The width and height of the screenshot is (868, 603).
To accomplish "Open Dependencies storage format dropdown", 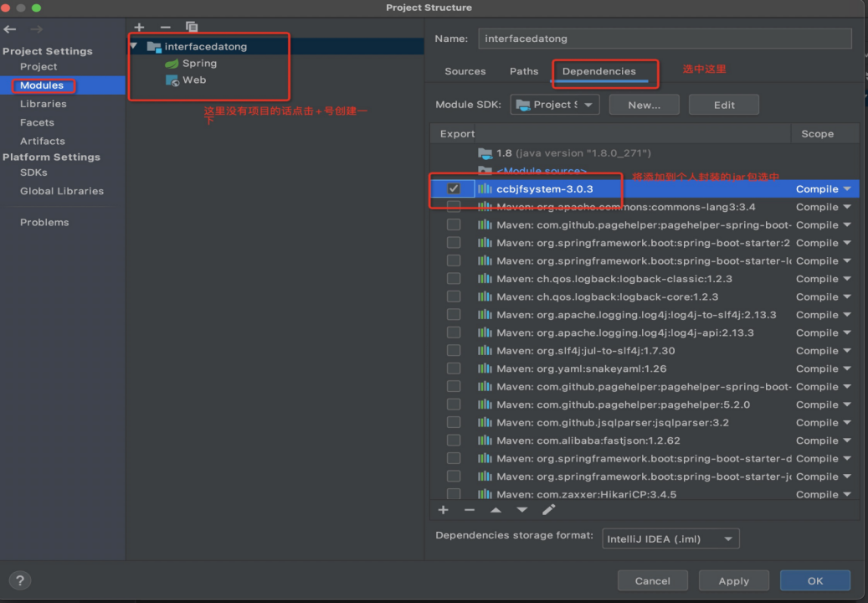I will click(670, 539).
